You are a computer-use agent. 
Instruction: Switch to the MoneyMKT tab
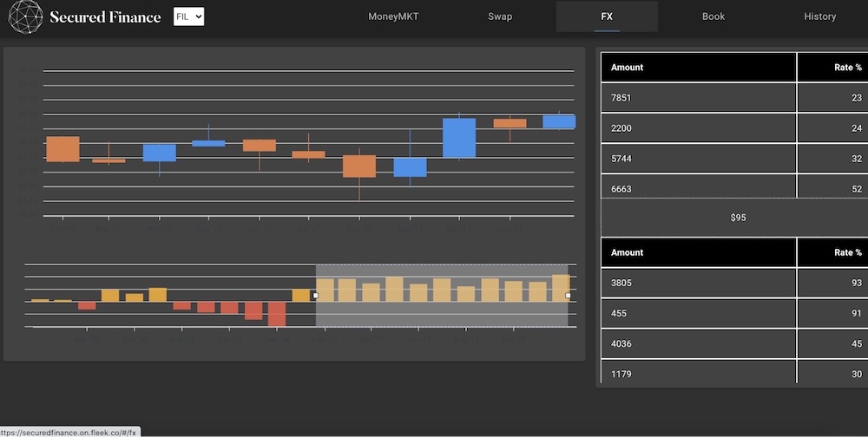(393, 16)
